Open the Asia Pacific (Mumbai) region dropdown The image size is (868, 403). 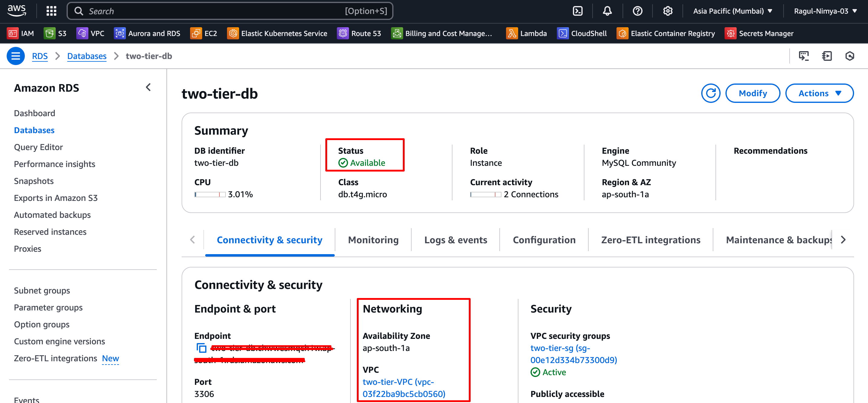coord(732,11)
